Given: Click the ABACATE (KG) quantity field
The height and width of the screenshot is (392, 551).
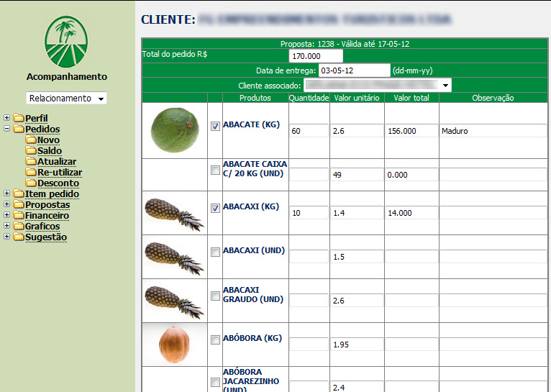Looking at the screenshot, I should [x=309, y=131].
